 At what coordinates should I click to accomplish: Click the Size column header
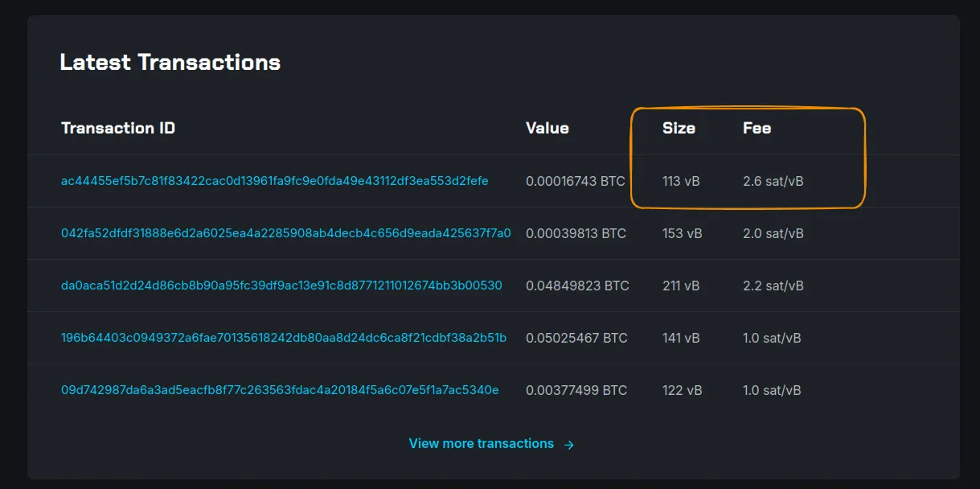[x=677, y=127]
